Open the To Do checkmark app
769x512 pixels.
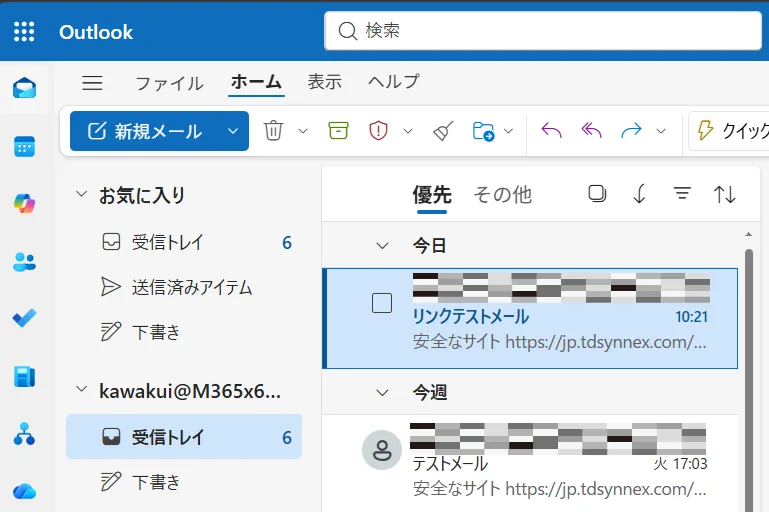pyautogui.click(x=24, y=318)
